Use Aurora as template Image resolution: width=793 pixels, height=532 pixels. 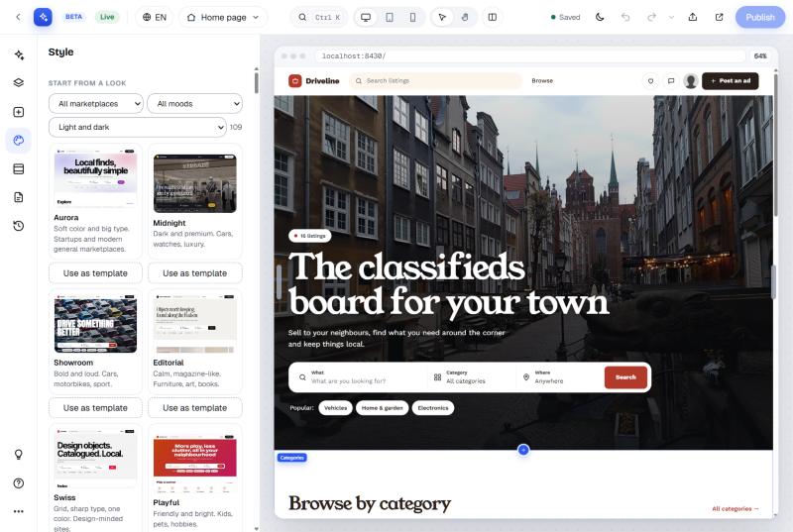click(x=95, y=273)
